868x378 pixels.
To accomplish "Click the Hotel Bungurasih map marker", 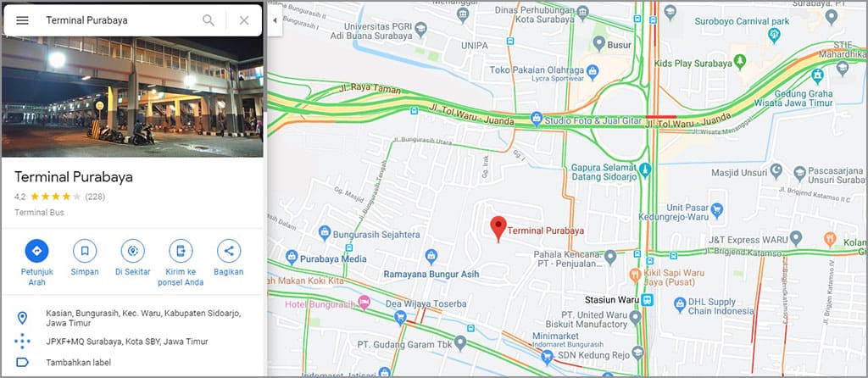I will (x=364, y=303).
